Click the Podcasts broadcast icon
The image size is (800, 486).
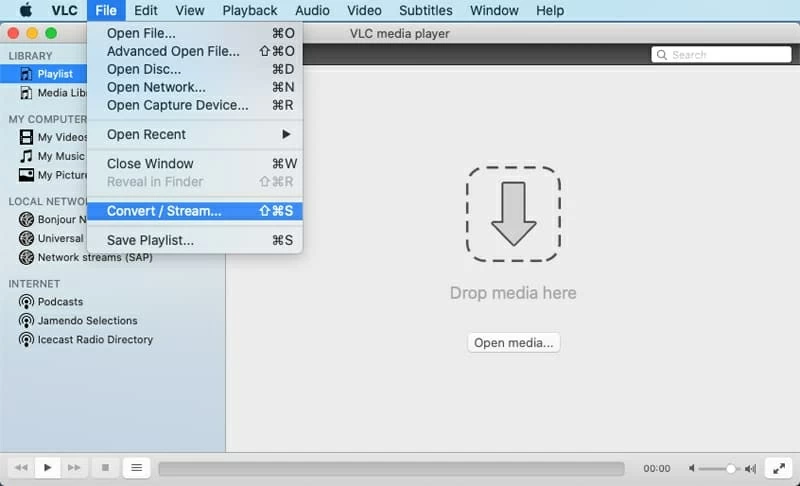tap(26, 302)
